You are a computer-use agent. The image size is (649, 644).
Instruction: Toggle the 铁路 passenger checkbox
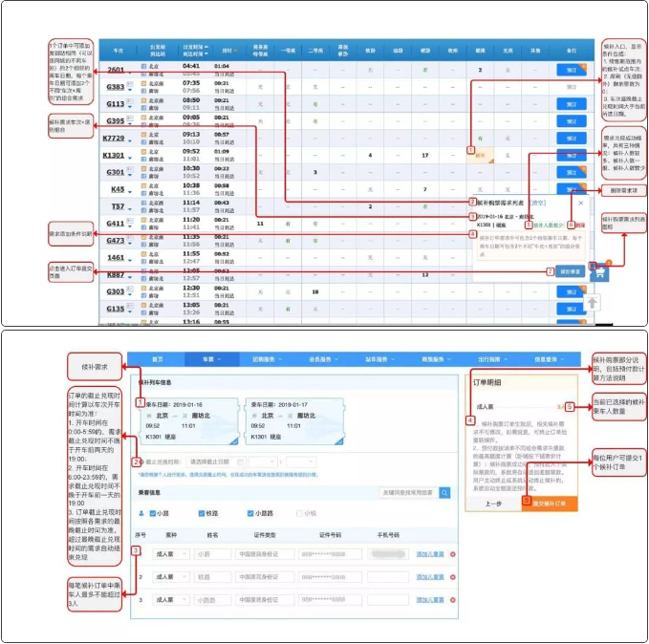click(x=204, y=513)
